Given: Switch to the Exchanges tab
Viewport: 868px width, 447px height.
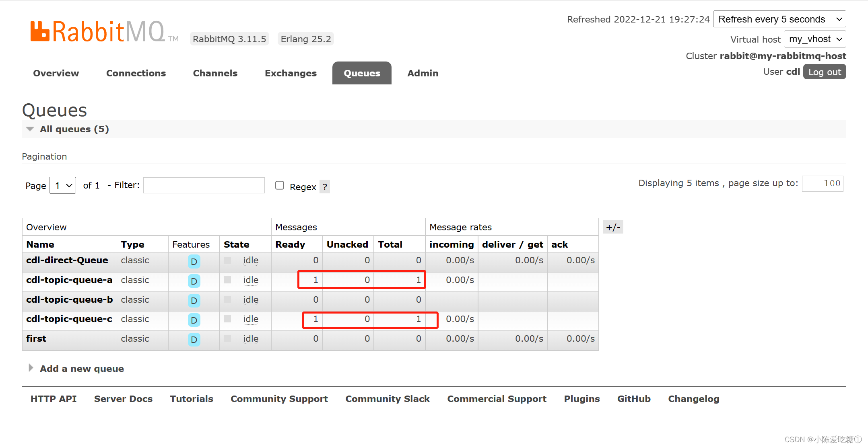Looking at the screenshot, I should click(291, 73).
